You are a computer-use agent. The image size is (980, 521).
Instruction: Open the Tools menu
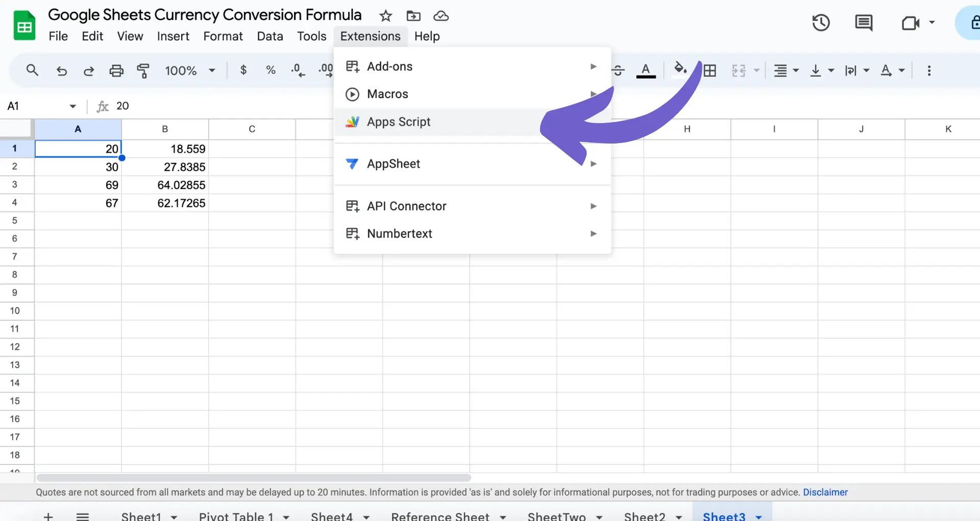pyautogui.click(x=312, y=36)
